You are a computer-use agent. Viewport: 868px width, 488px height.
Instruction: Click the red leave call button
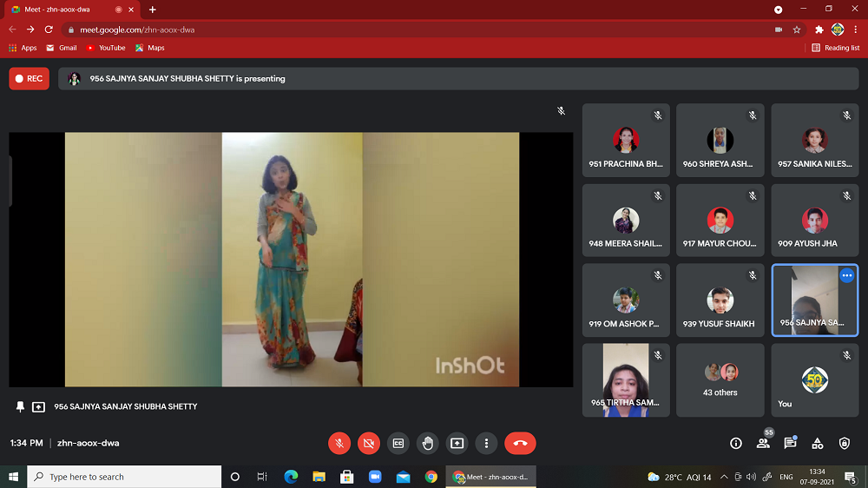pos(520,443)
